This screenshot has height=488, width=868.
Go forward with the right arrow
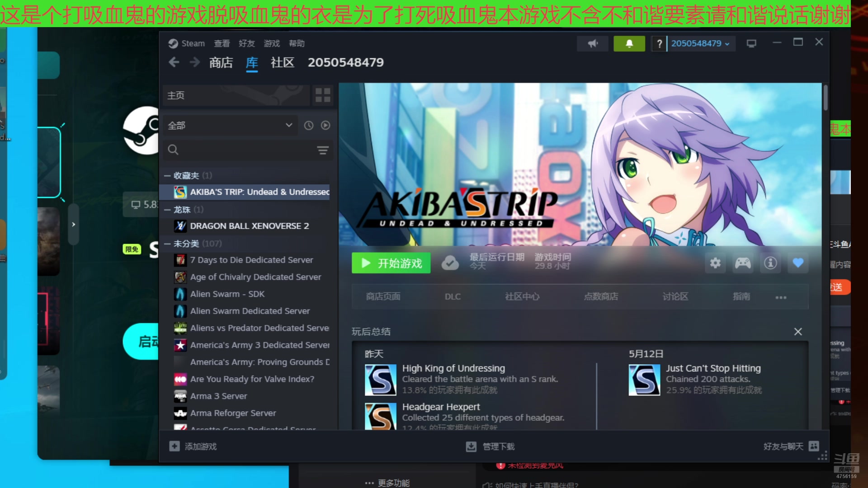pos(194,62)
